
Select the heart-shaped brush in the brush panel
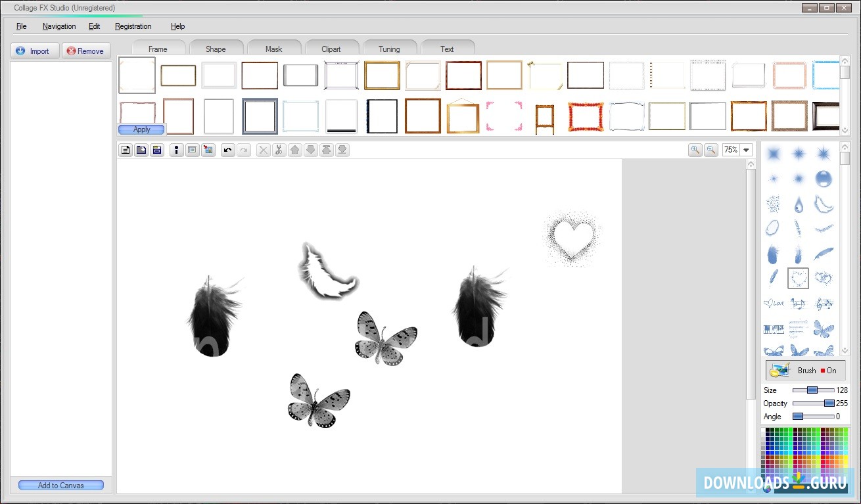(798, 278)
